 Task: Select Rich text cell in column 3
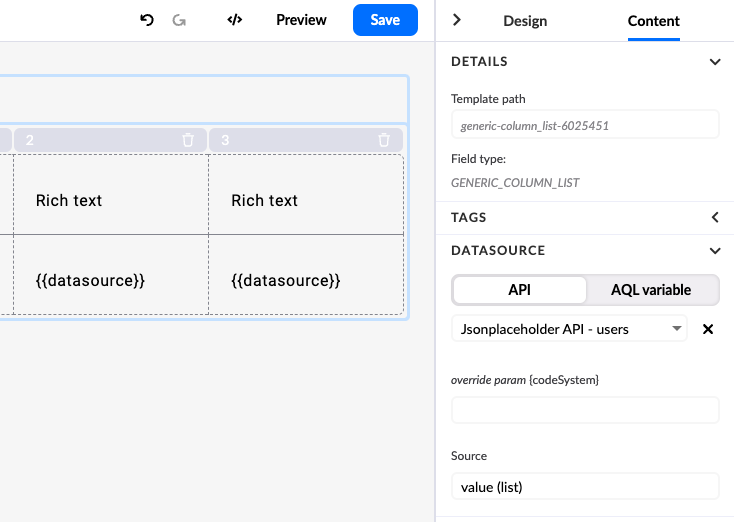(x=306, y=195)
